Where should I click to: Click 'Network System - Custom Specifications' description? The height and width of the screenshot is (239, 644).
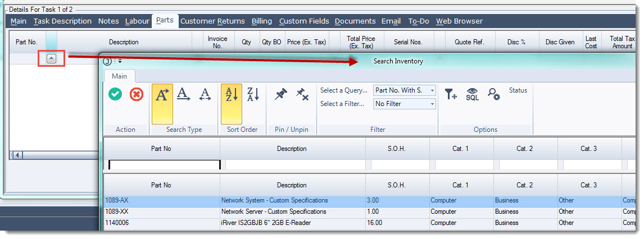coord(275,200)
